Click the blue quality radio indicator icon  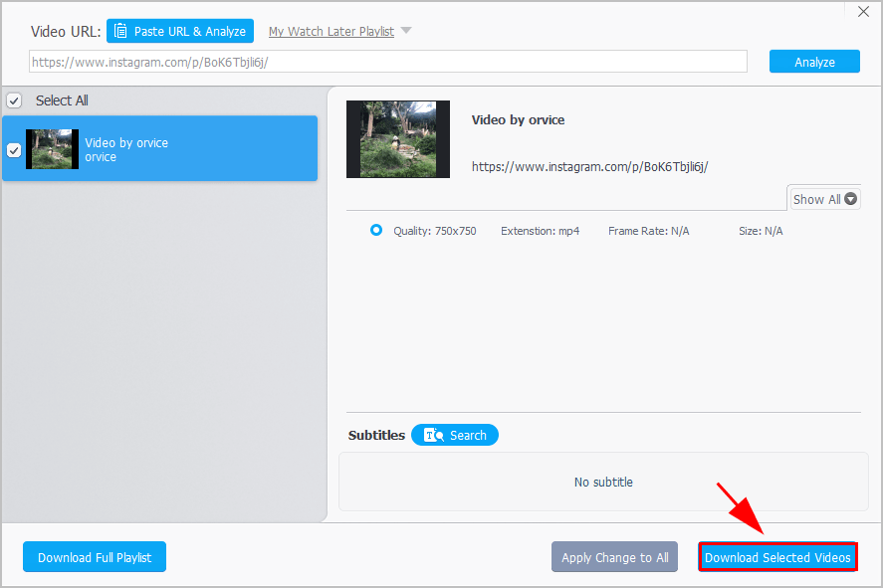tap(376, 230)
